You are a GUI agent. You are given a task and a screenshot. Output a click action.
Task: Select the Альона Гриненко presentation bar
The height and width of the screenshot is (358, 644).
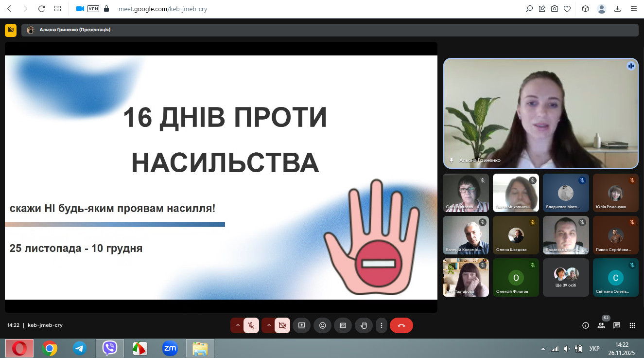(330, 30)
